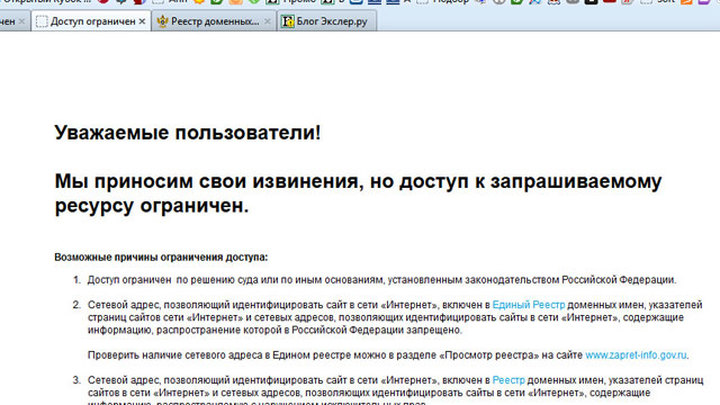Viewport: 720px width, 405px height.
Task: Click the coat-of-arms favicon on Реестр tab
Action: coord(162,21)
